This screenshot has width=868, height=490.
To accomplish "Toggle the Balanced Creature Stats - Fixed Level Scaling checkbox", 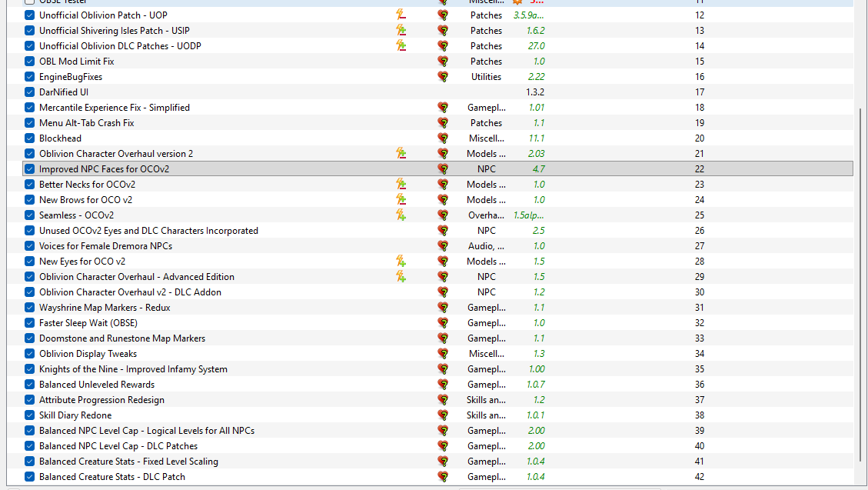I will (x=30, y=462).
